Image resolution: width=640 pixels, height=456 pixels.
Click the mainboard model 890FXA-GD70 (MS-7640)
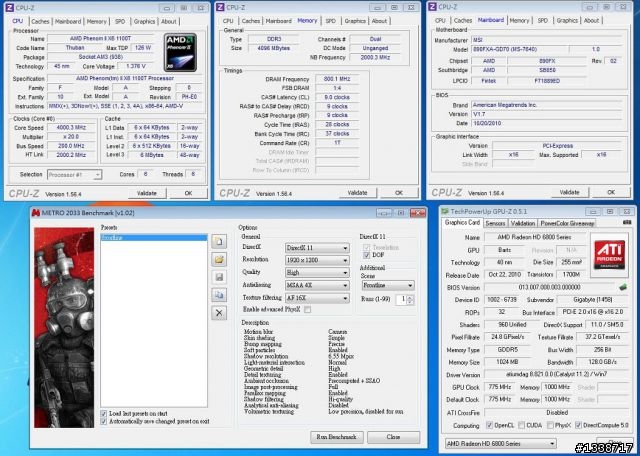pyautogui.click(x=520, y=49)
